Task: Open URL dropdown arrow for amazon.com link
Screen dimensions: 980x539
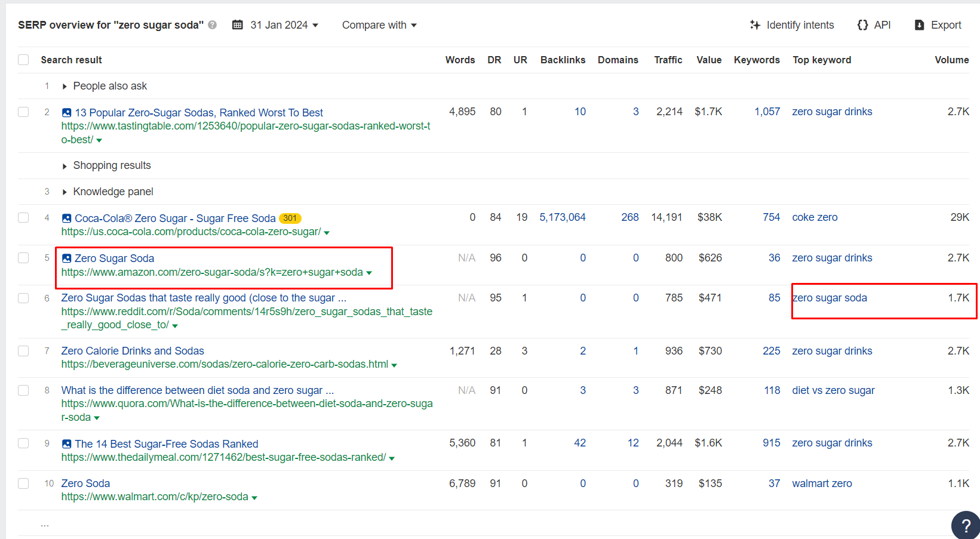Action: [x=369, y=273]
